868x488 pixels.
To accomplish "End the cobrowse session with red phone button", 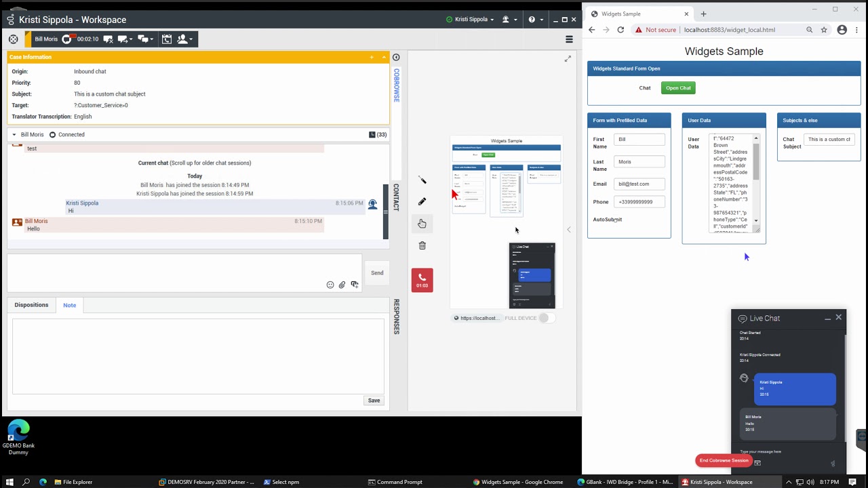I will click(x=422, y=280).
